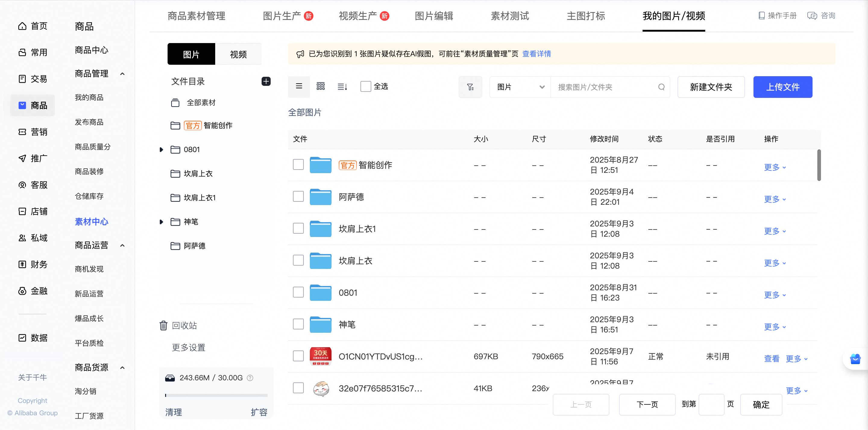Collapse the 商品运营 menu section
Viewport: 868px width, 430px height.
click(122, 245)
